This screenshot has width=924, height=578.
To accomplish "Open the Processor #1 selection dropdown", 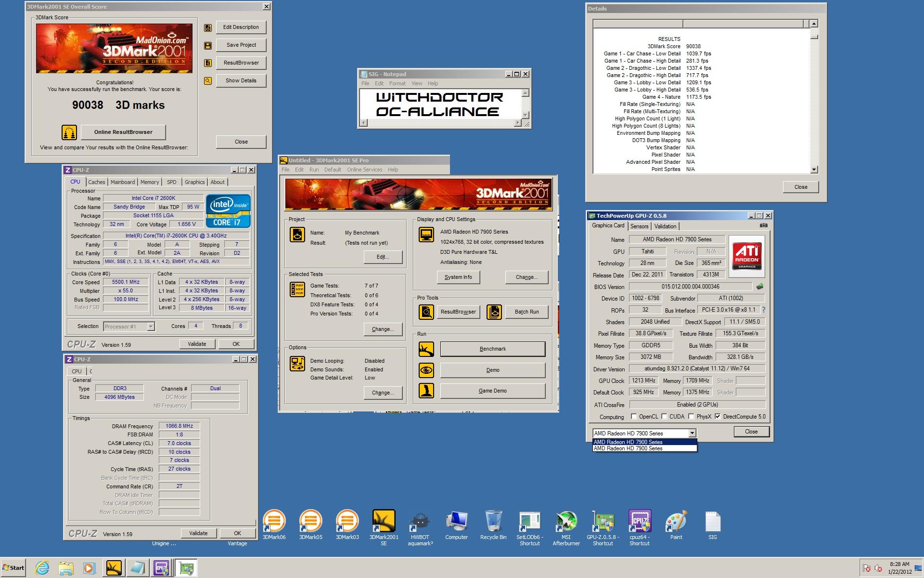I will pyautogui.click(x=128, y=327).
